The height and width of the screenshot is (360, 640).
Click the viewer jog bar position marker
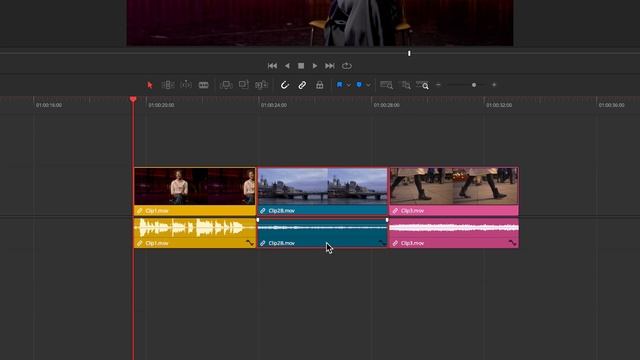point(409,53)
